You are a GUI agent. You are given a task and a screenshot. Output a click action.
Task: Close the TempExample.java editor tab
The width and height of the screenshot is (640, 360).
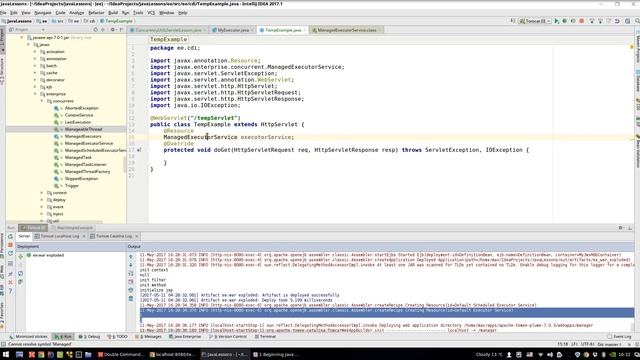[x=304, y=30]
